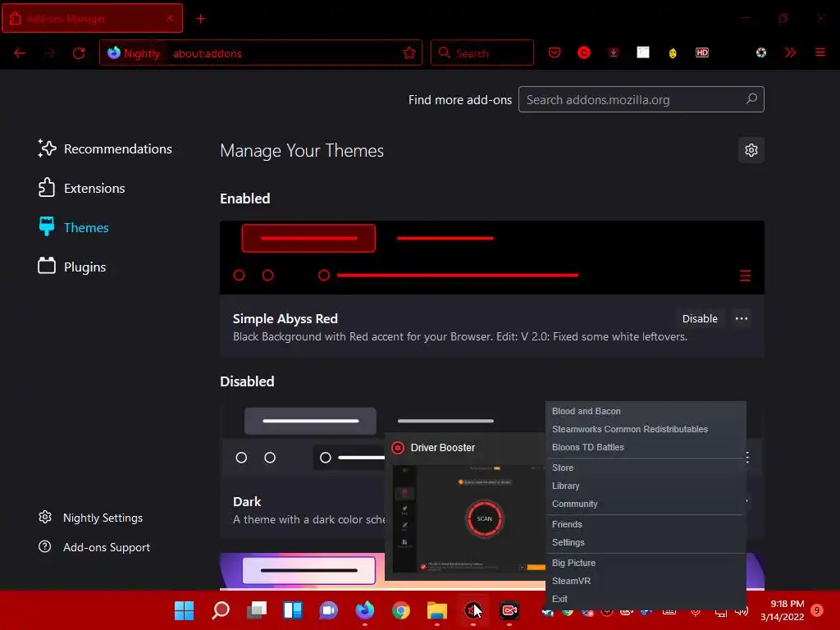Click the volume speaker tray icon
The image size is (840, 630).
tap(742, 611)
